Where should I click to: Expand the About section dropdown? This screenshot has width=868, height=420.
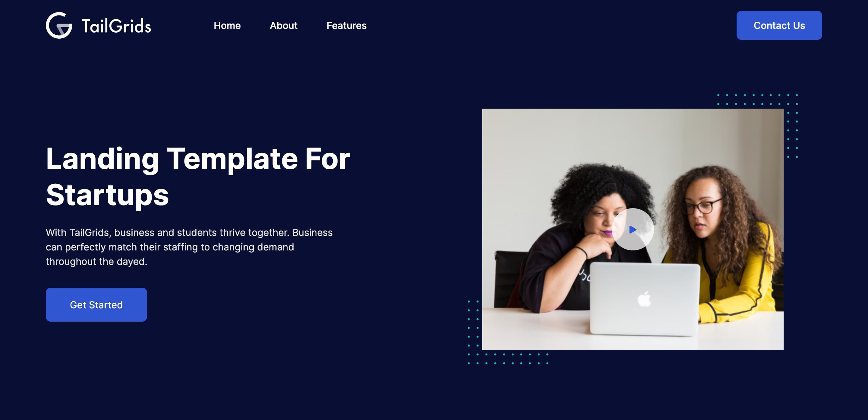click(x=283, y=25)
